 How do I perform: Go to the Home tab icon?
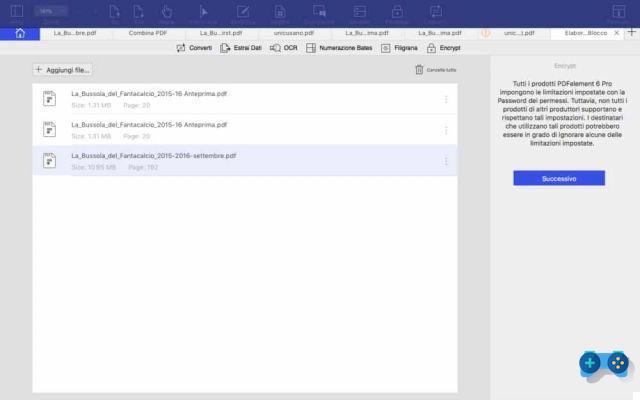coord(20,33)
